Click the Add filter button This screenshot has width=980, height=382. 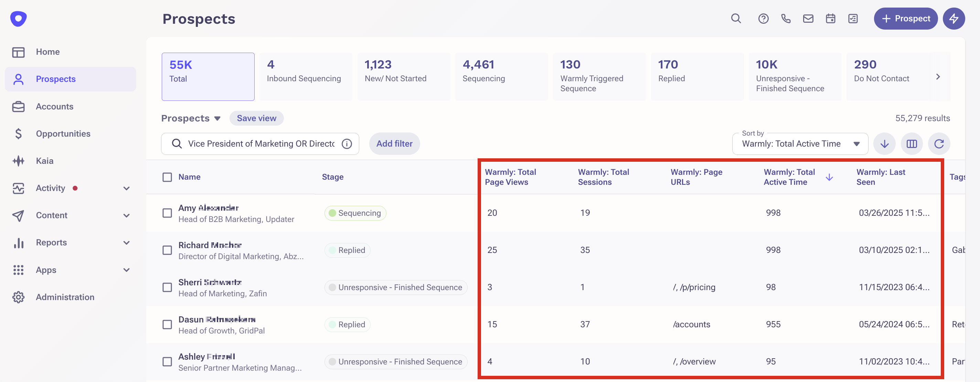pos(394,144)
